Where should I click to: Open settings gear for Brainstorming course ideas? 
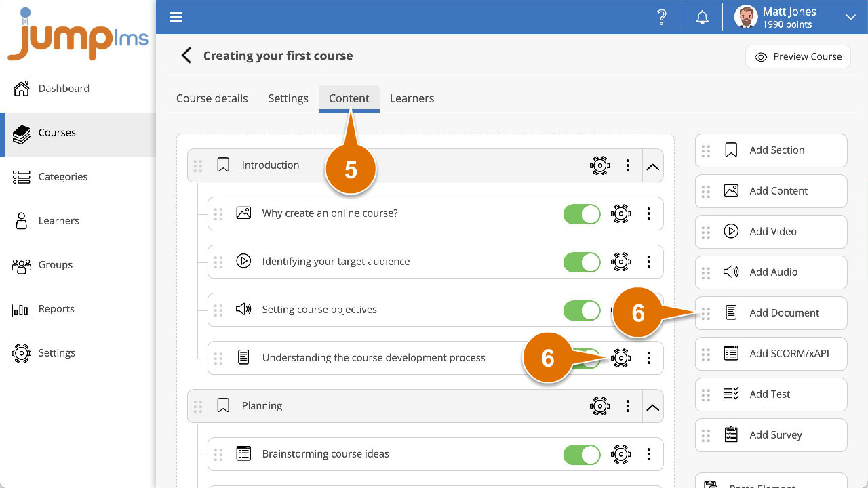[x=620, y=454]
